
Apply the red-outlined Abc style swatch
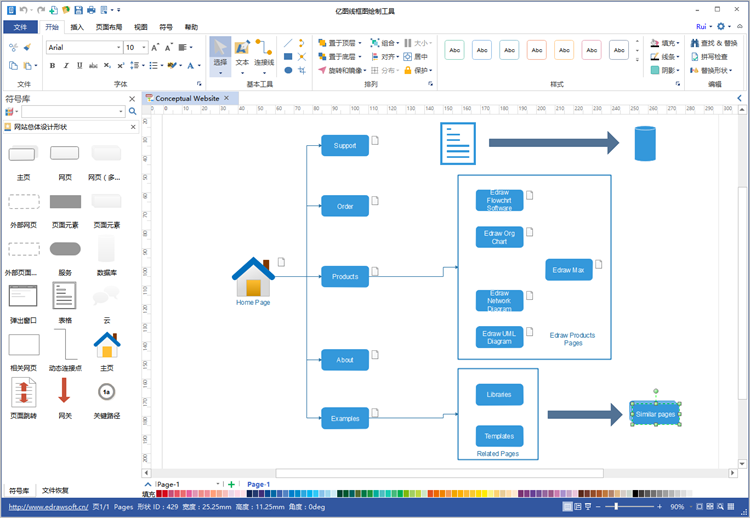[537, 50]
